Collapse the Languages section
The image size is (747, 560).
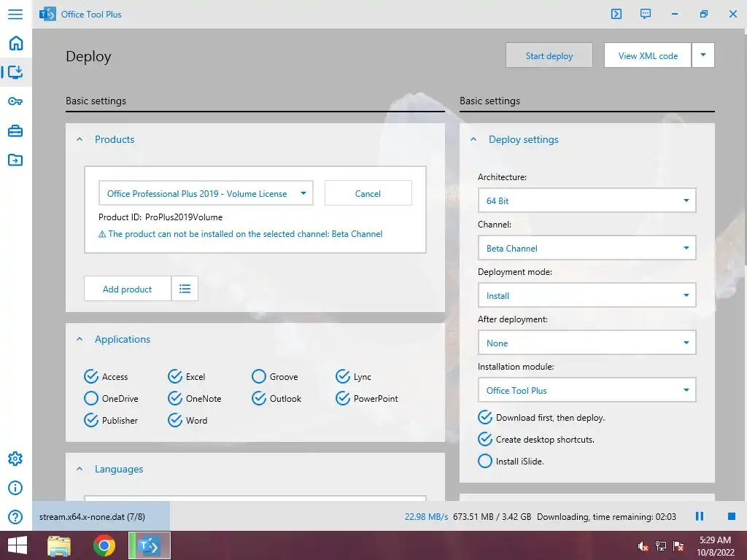(80, 469)
